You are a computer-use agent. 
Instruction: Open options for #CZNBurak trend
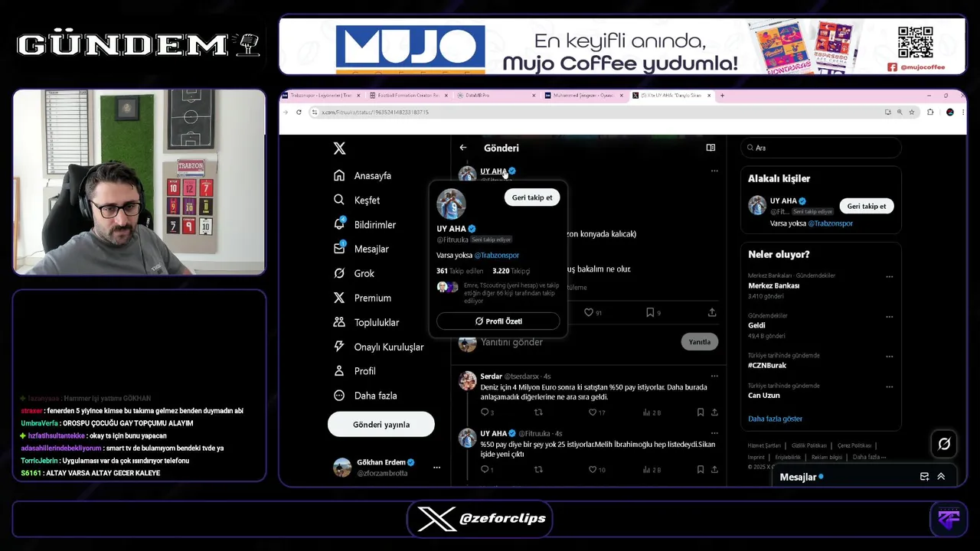coord(889,357)
